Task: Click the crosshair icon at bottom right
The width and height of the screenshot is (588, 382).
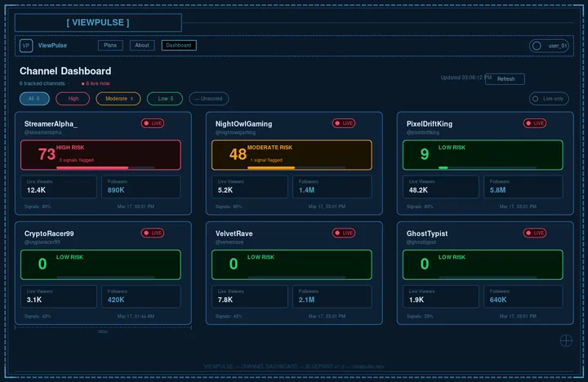Action: [566, 340]
